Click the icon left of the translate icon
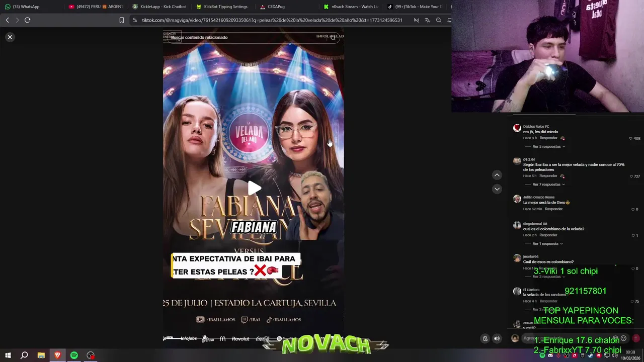 [416, 20]
